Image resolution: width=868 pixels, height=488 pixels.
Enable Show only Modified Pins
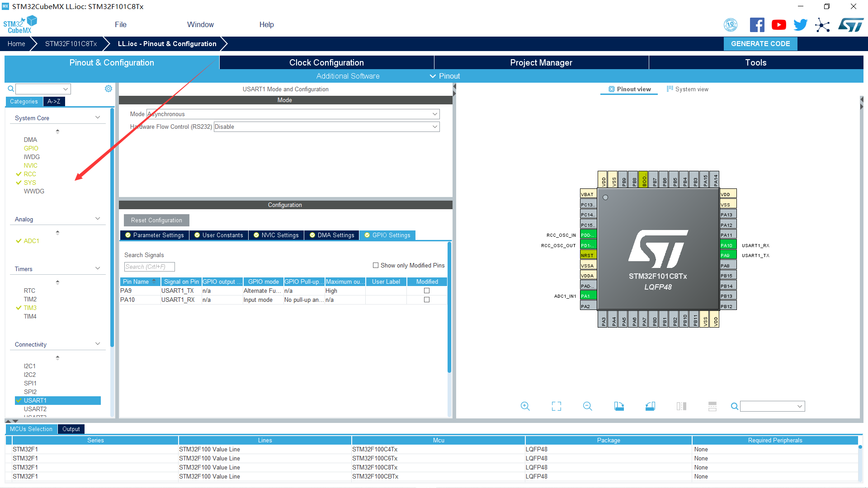coord(375,265)
